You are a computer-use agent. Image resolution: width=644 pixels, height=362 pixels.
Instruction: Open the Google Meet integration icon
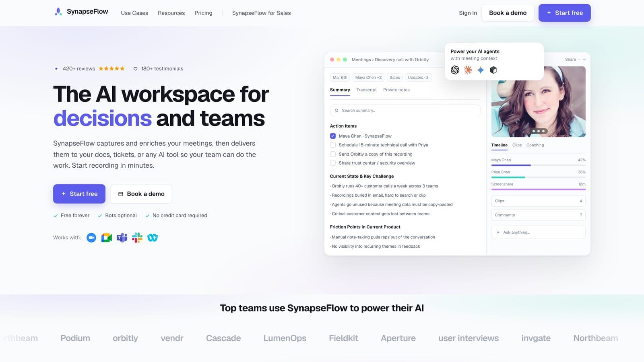tap(107, 238)
